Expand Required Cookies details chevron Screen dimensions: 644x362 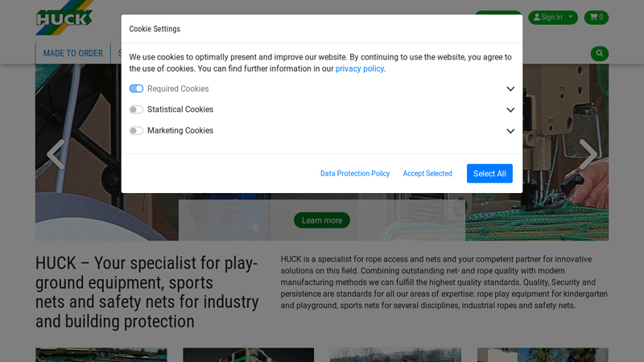[510, 89]
